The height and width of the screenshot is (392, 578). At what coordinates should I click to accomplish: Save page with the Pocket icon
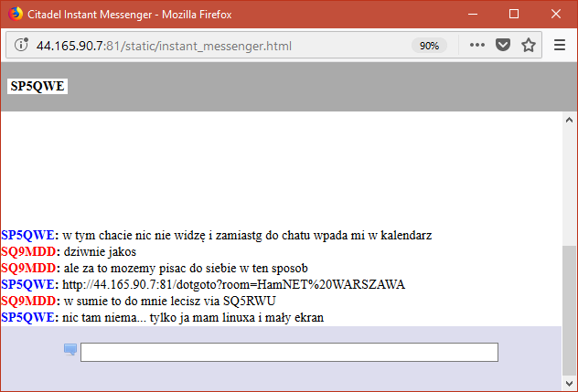[503, 46]
